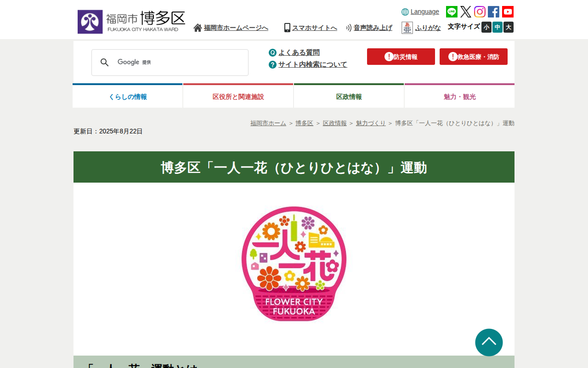The height and width of the screenshot is (368, 588).
Task: Click the Google search magnifier icon
Action: click(x=105, y=63)
